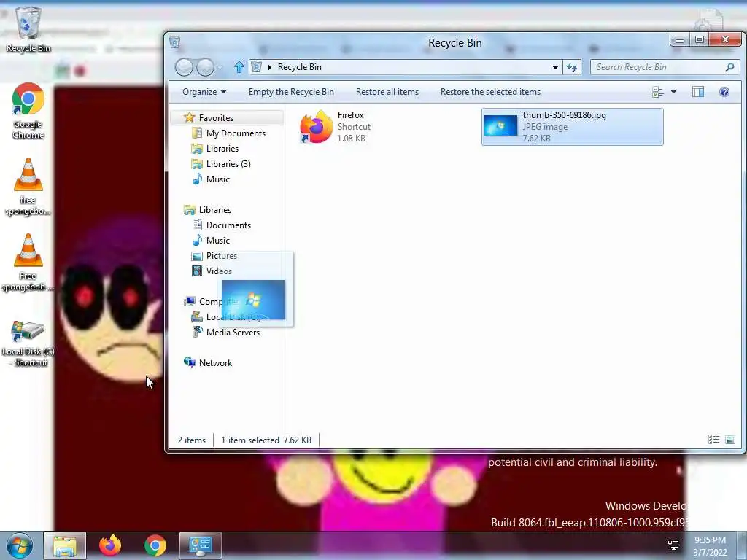
Task: Change the view with the view icon
Action: tap(658, 92)
